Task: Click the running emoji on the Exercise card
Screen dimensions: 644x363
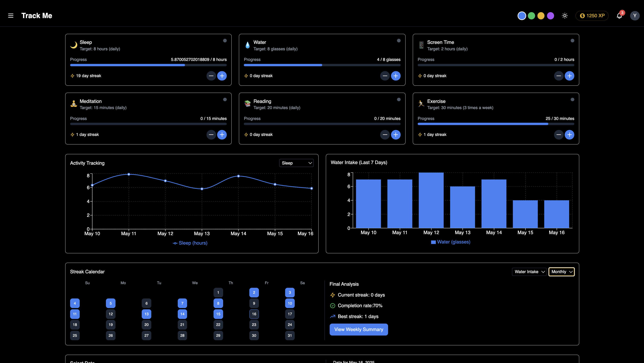Action: click(422, 104)
